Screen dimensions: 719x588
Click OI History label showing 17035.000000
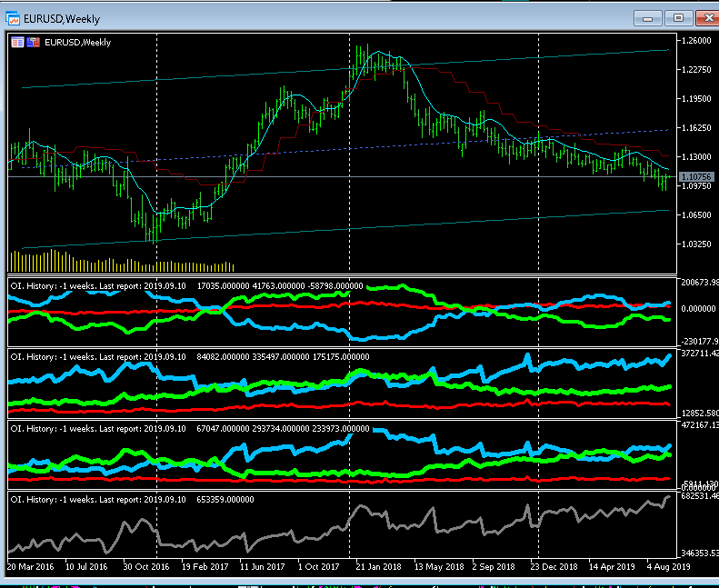tap(186, 285)
